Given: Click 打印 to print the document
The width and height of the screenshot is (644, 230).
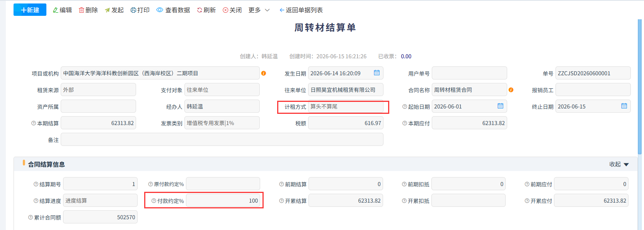Looking at the screenshot, I should click(140, 10).
